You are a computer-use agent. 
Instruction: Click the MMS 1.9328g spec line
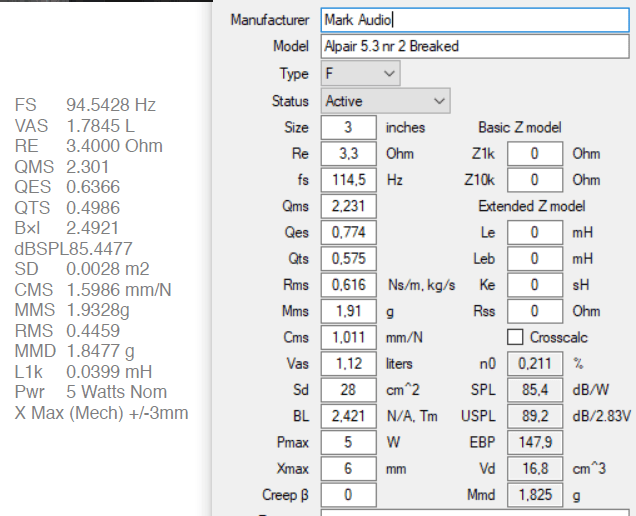(72, 310)
